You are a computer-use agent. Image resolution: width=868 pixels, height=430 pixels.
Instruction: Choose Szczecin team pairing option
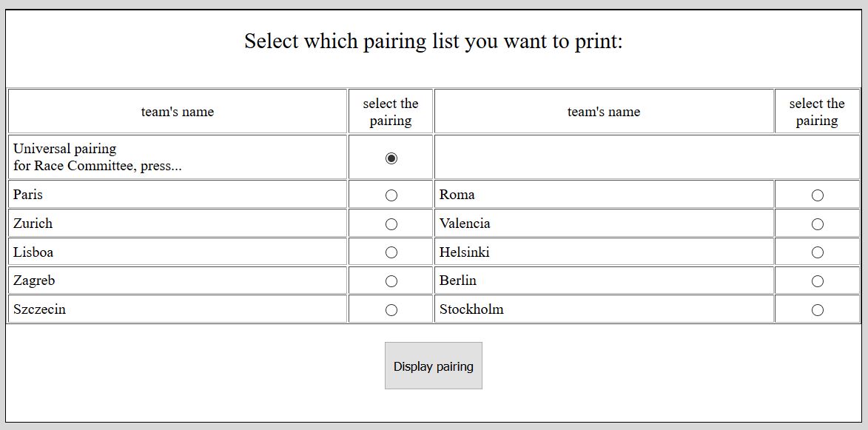pyautogui.click(x=391, y=310)
